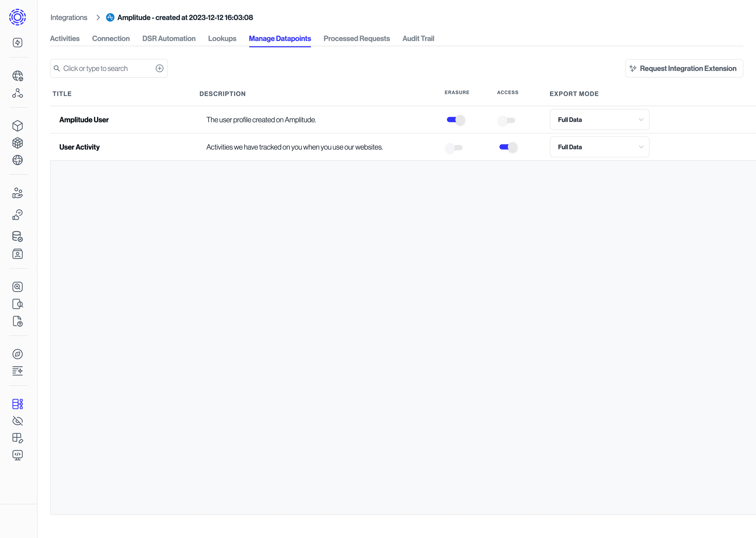Open the compass discovery icon in the sidebar
The height and width of the screenshot is (538, 756).
18,354
